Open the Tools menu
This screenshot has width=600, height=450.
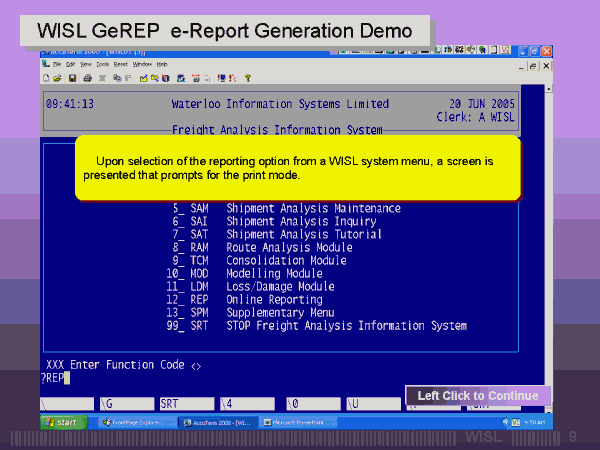[104, 64]
